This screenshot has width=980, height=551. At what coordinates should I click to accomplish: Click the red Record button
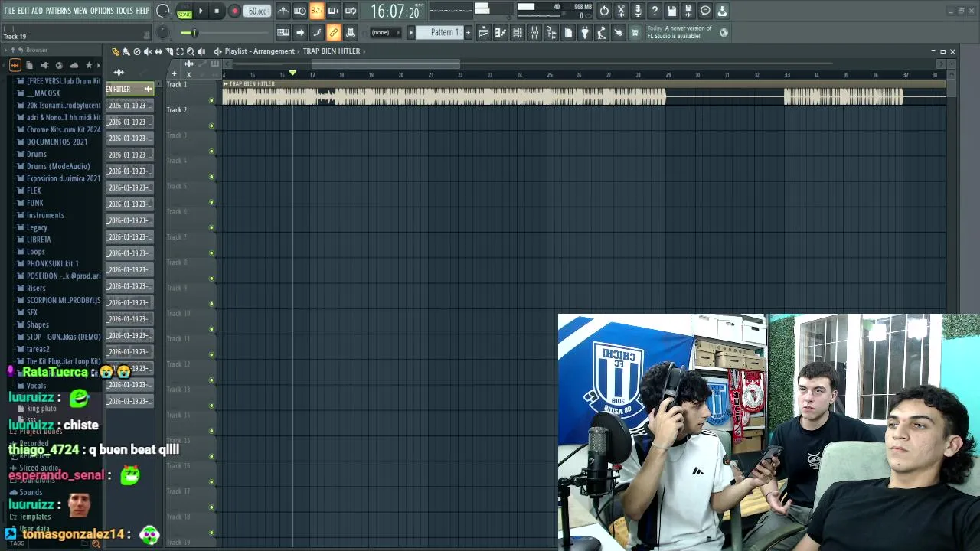(234, 11)
